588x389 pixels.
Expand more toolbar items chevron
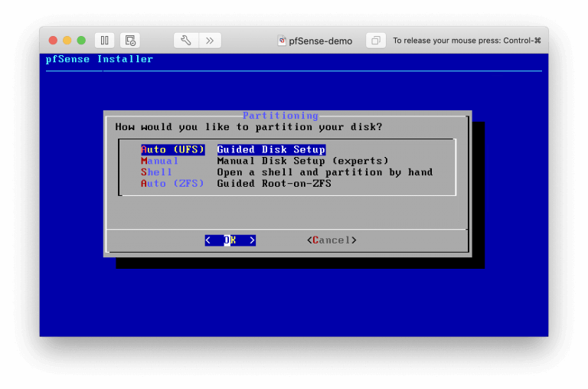pos(210,41)
